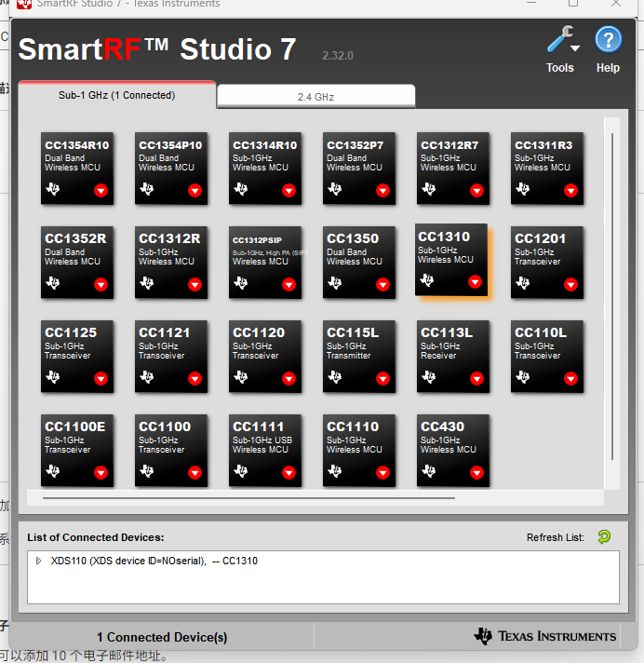644x663 pixels.
Task: Click the TI logo on CC1110 tile
Action: [335, 470]
